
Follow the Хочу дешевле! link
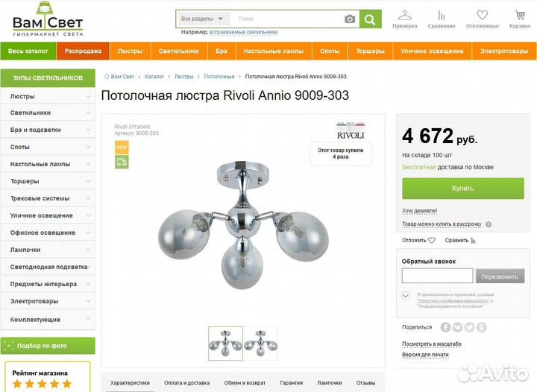pos(419,211)
